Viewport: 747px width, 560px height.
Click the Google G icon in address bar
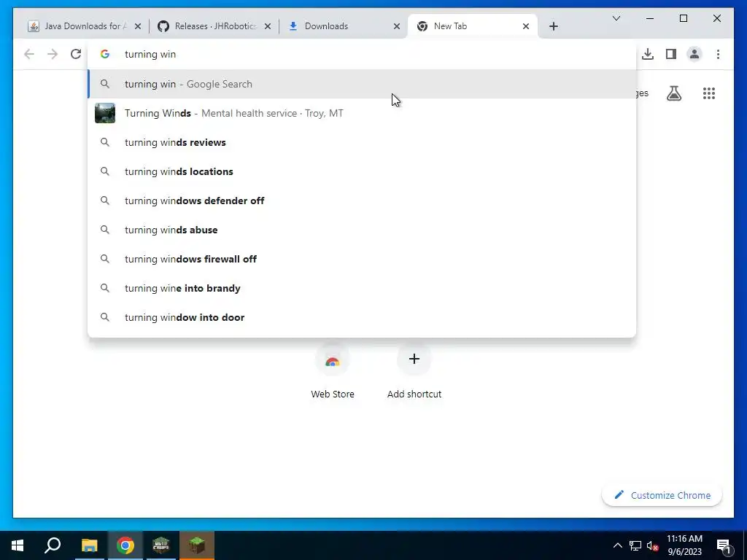pos(105,54)
